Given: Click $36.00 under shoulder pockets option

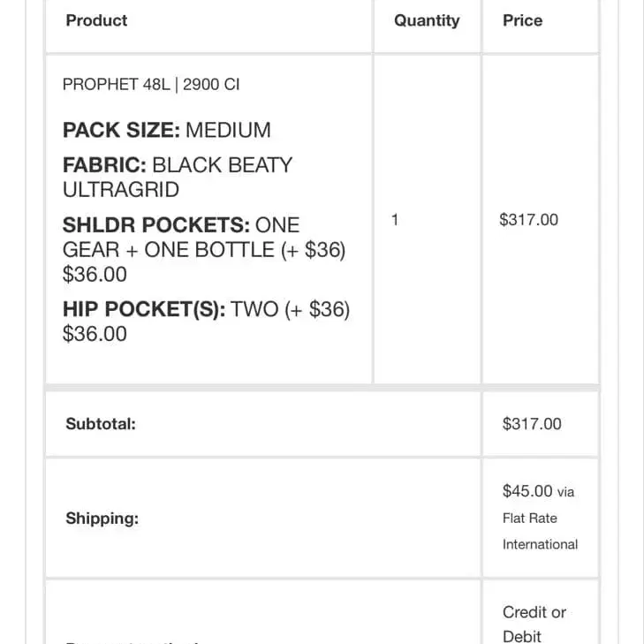Looking at the screenshot, I should [95, 275].
